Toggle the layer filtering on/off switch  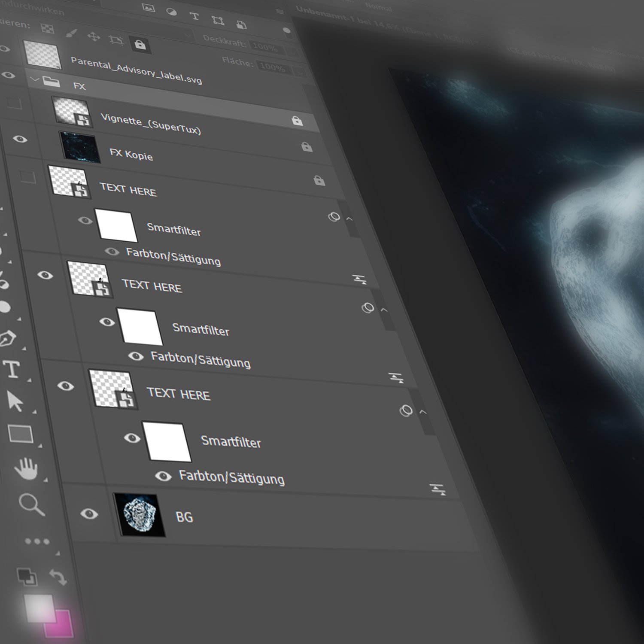pyautogui.click(x=287, y=32)
